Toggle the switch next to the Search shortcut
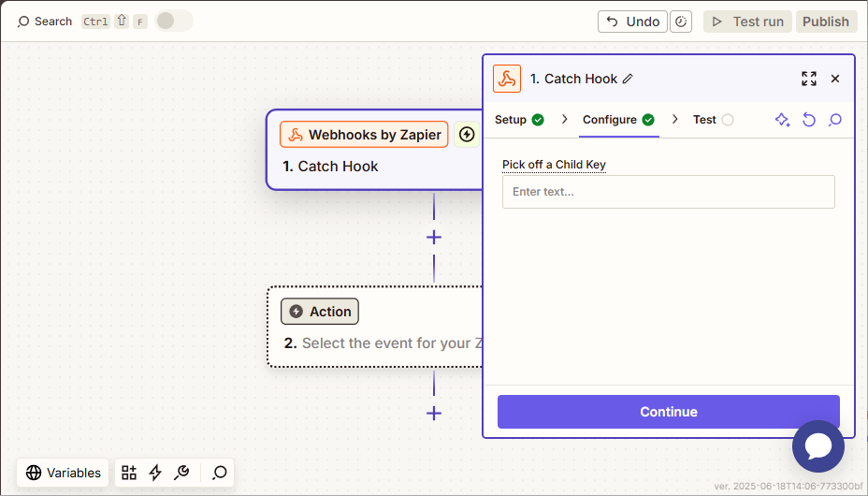The image size is (868, 496). (x=174, y=21)
